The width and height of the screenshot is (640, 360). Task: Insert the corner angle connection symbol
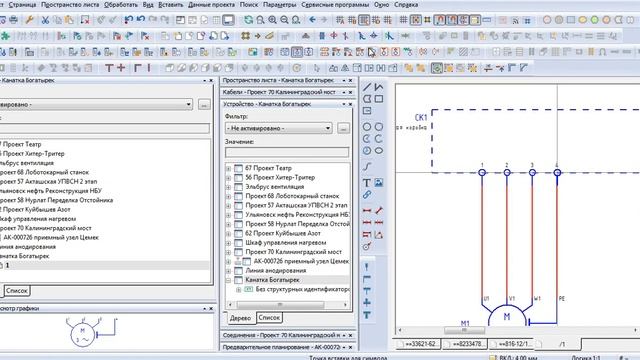(367, 279)
